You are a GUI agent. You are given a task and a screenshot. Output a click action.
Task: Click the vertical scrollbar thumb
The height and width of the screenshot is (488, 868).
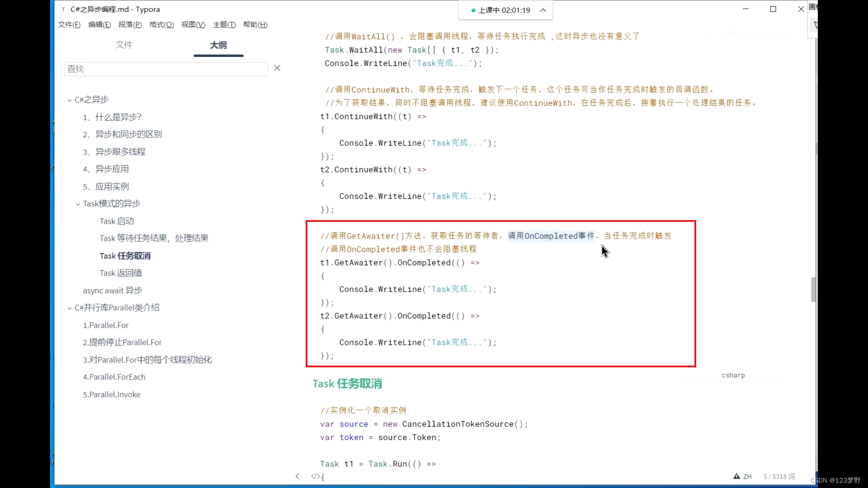point(813,289)
